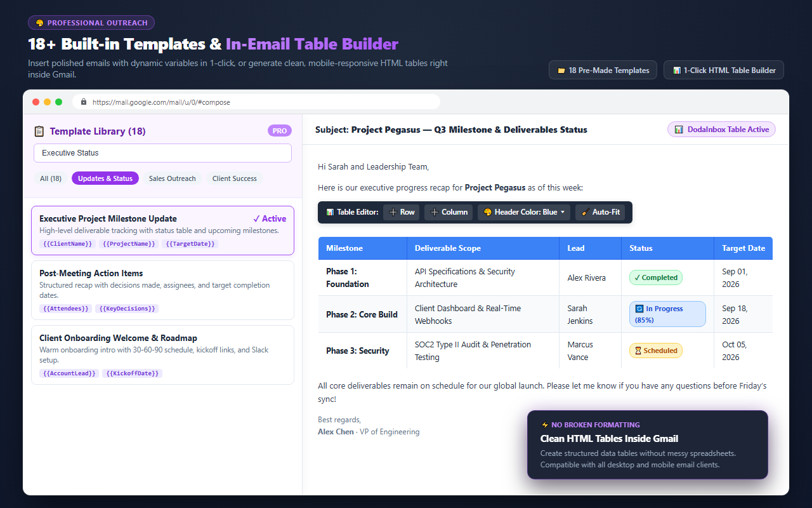Select the All (18) filter tab
The image size is (812, 508).
click(51, 178)
